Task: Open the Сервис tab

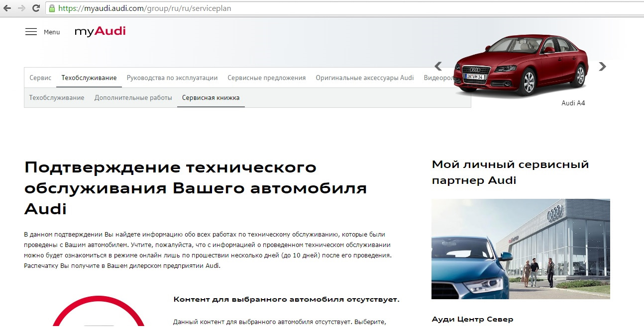Action: pos(40,78)
